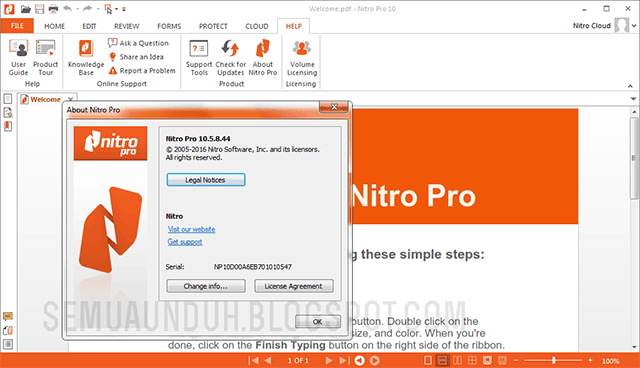This screenshot has width=640, height=368.
Task: Click the Get support link
Action: (185, 242)
